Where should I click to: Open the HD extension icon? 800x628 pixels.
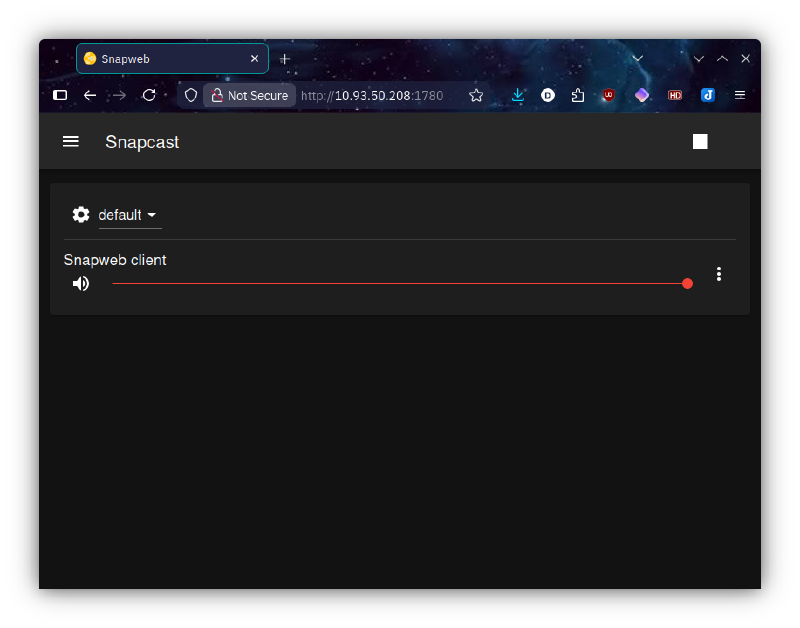[675, 95]
